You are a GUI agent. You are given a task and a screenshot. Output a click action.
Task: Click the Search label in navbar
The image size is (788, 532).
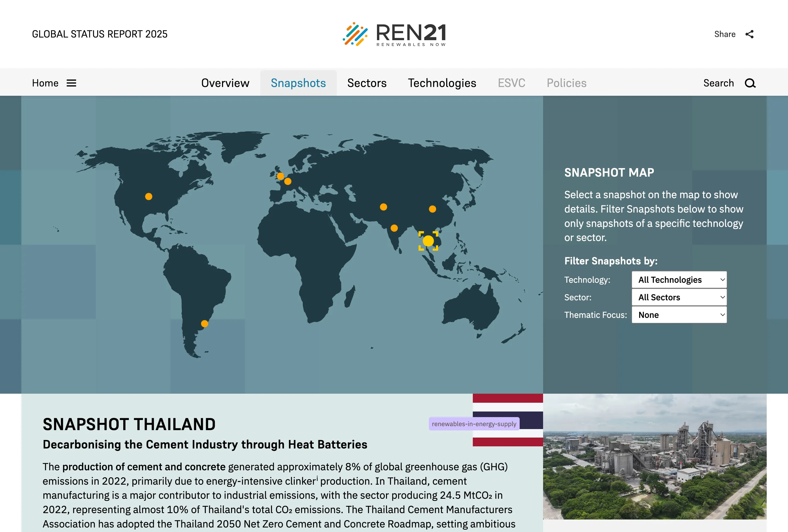[719, 83]
